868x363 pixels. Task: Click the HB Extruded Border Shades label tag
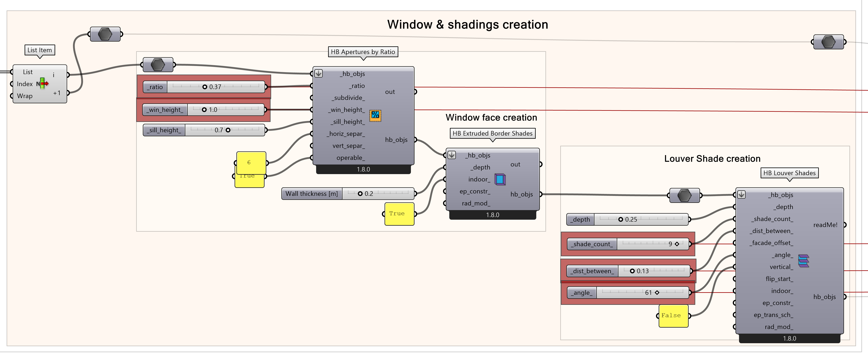(x=492, y=133)
